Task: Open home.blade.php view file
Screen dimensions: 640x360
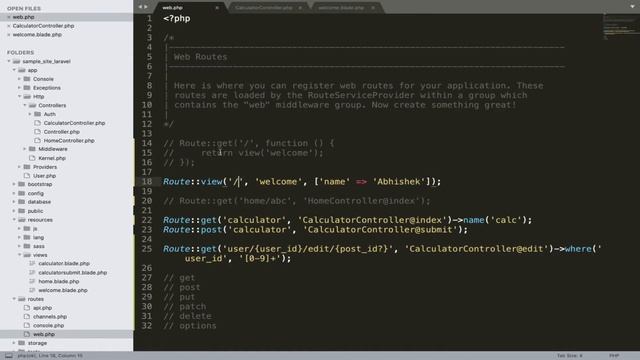Action: click(59, 281)
